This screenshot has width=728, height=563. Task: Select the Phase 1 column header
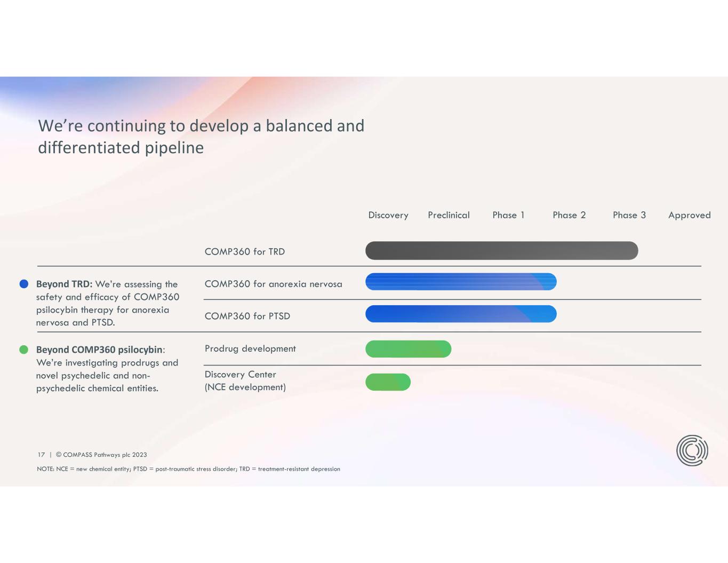508,215
